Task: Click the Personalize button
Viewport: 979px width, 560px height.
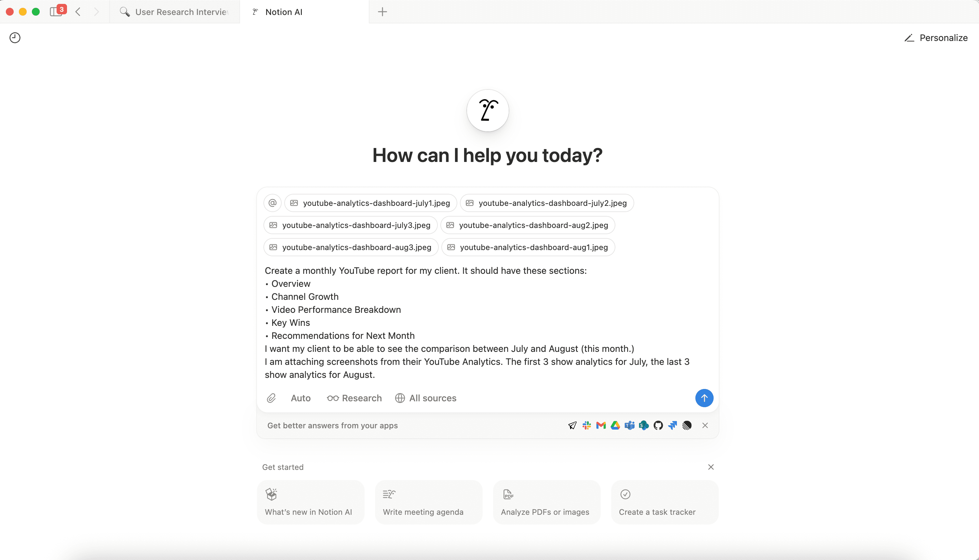Action: 935,38
